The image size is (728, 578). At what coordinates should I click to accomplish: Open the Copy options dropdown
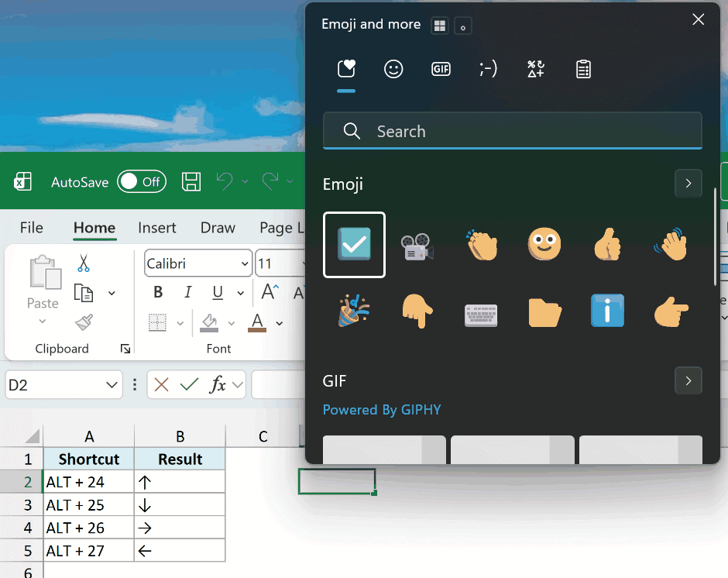click(x=112, y=293)
